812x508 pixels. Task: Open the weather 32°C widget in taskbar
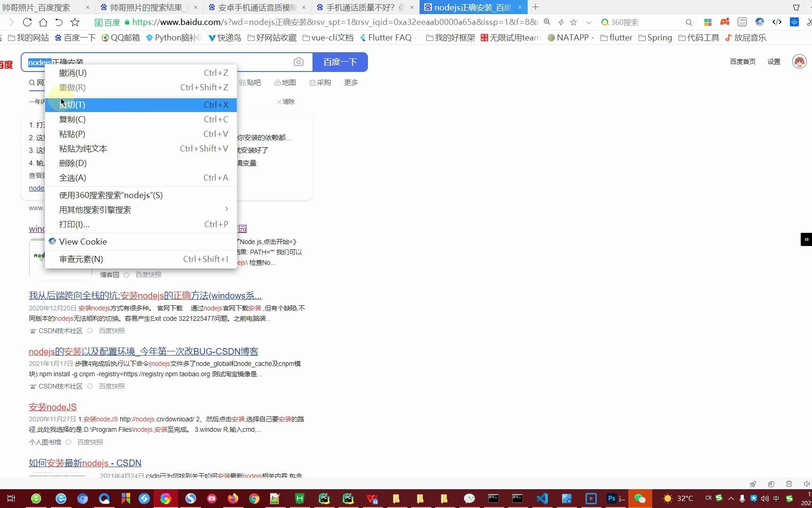pos(677,499)
